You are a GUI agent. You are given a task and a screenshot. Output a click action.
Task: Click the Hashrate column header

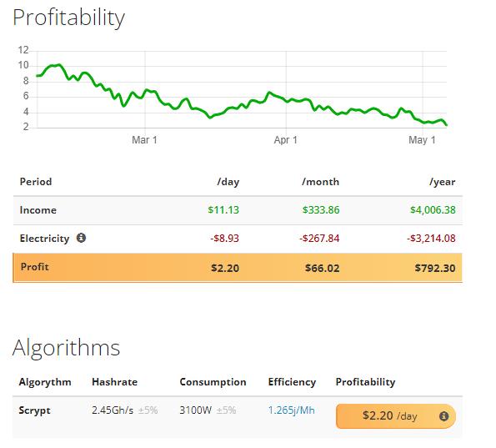(x=114, y=382)
